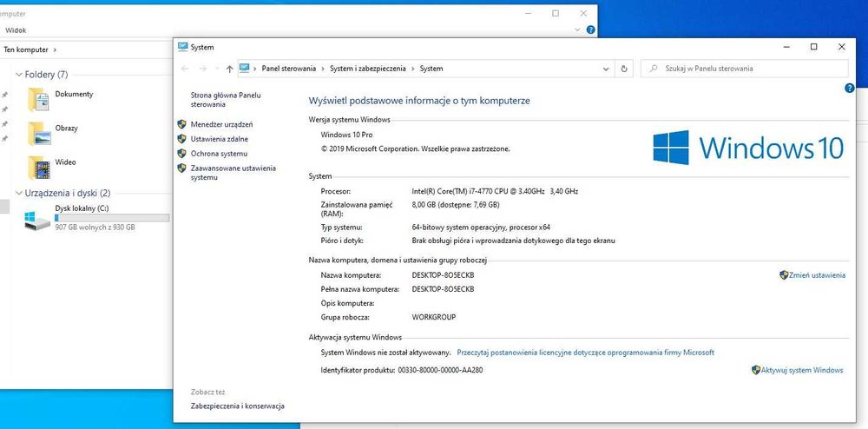
Task: Click '907 GB wolnych z 930 GB' text
Action: tap(95, 227)
